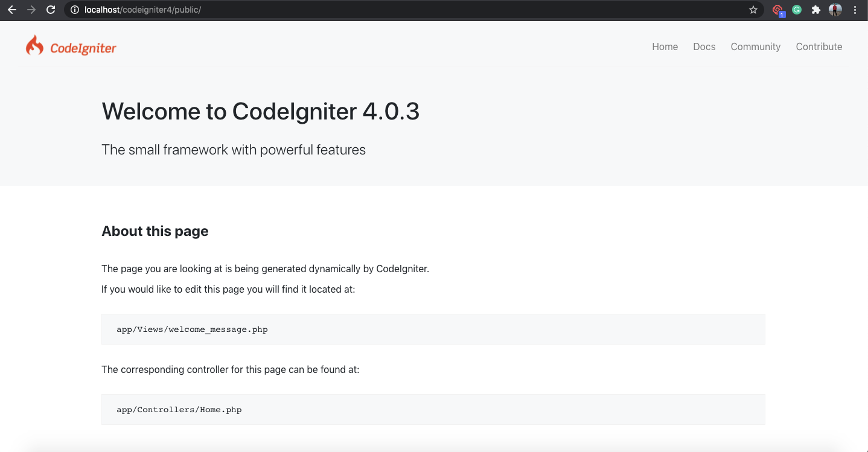Click the About this page heading
The image size is (868, 452).
tap(155, 231)
